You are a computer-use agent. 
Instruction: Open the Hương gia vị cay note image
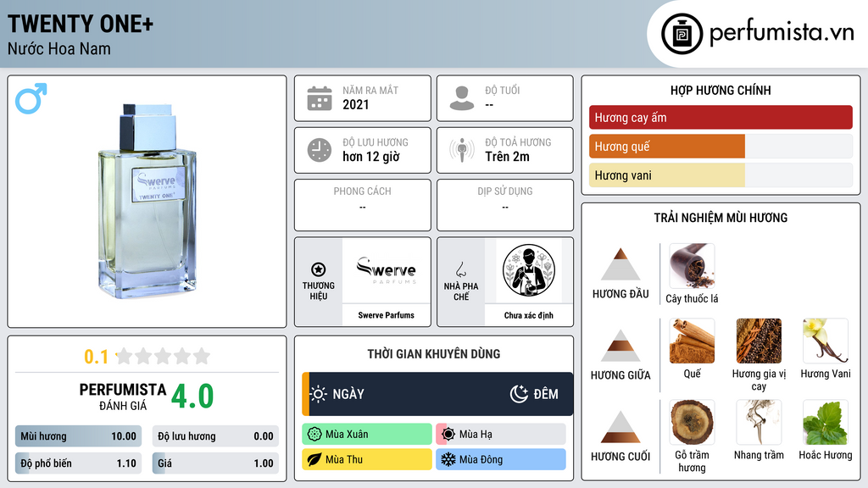759,341
